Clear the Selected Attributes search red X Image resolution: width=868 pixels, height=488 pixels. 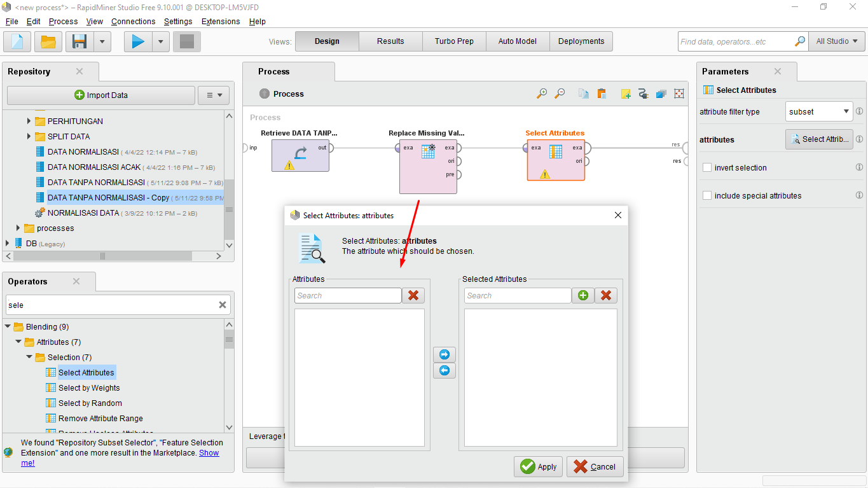[606, 295]
